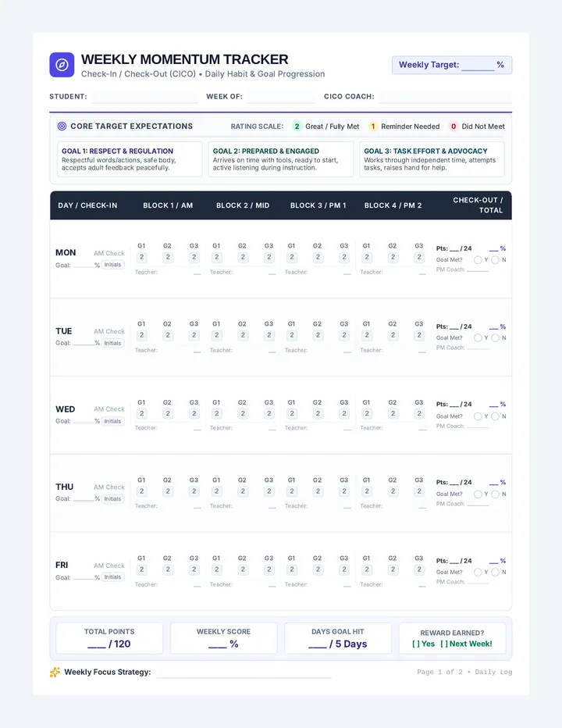Click the Goal 3: Task Effort & Advocacy card
The height and width of the screenshot is (728, 562).
[x=432, y=159]
